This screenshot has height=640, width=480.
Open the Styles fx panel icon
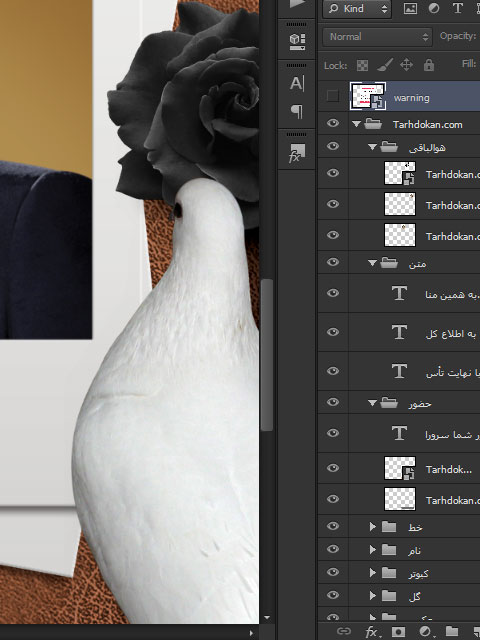(297, 153)
